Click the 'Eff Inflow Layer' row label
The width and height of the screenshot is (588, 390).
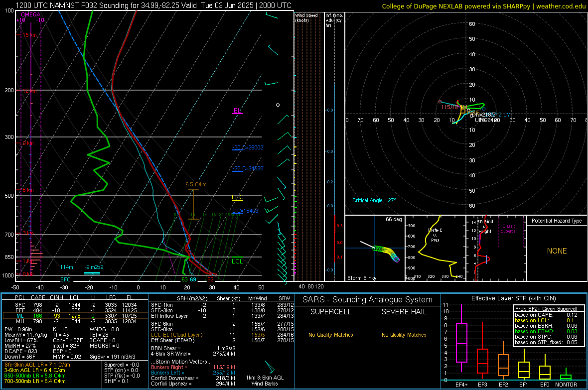[169, 316]
